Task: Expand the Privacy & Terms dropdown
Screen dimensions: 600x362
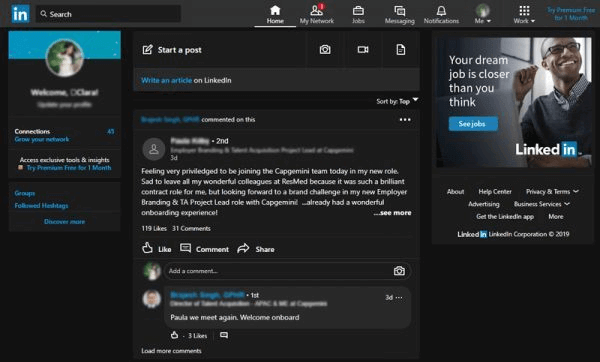Action: [x=552, y=192]
